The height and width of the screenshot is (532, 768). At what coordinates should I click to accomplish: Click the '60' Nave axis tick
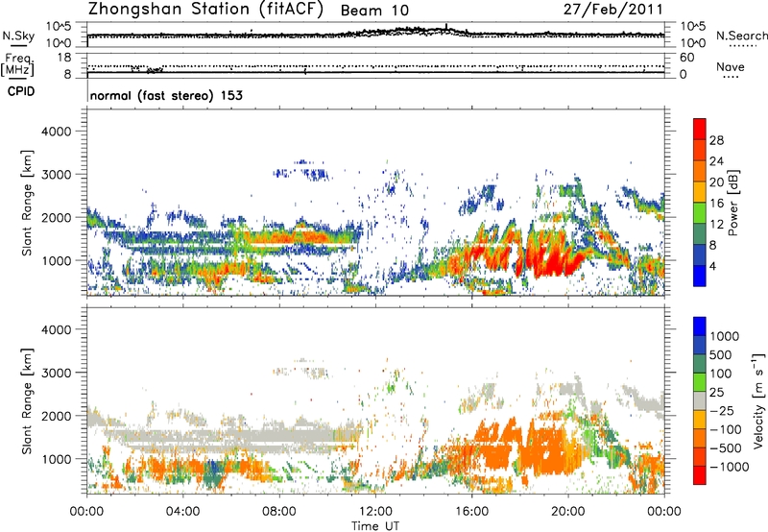(686, 58)
